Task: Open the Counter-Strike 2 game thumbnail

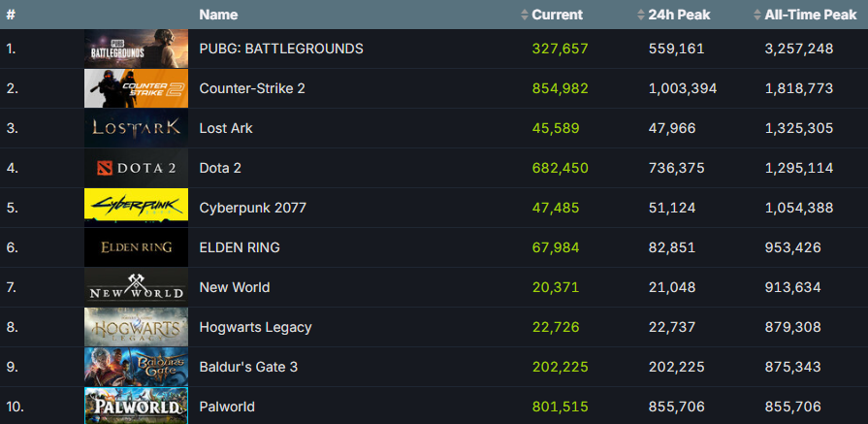Action: pos(136,88)
